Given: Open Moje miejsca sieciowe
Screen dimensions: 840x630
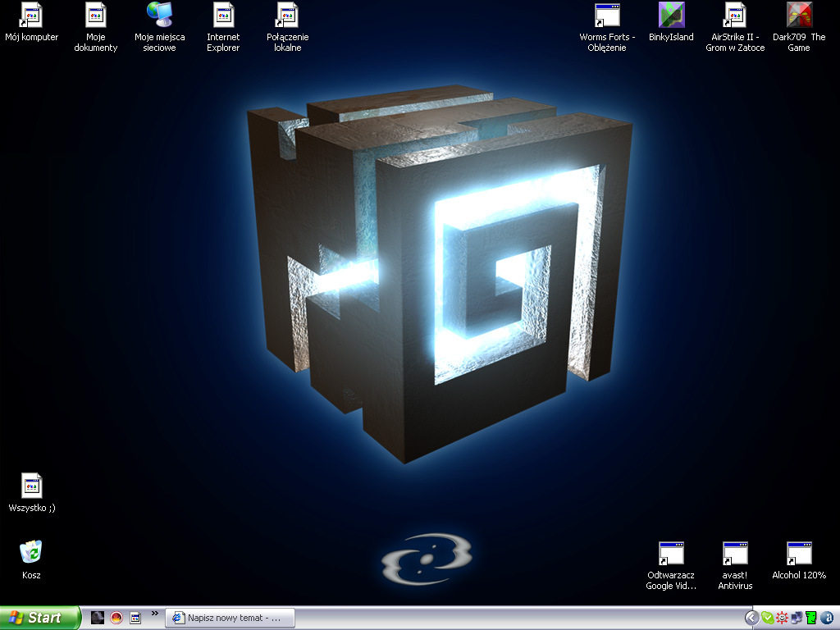Looking at the screenshot, I should (159, 21).
